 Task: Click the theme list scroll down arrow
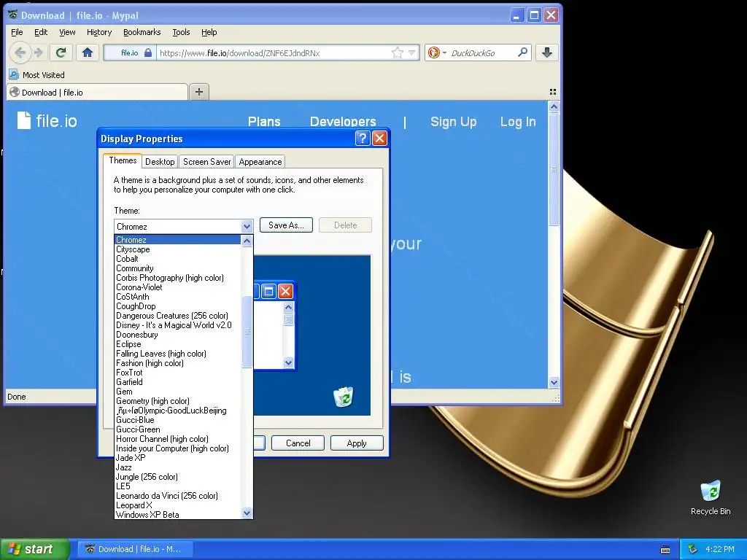coord(247,513)
